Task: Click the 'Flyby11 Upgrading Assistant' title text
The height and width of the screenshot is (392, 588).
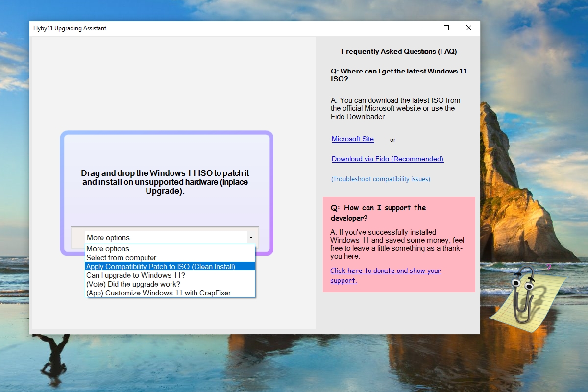Action: (70, 28)
